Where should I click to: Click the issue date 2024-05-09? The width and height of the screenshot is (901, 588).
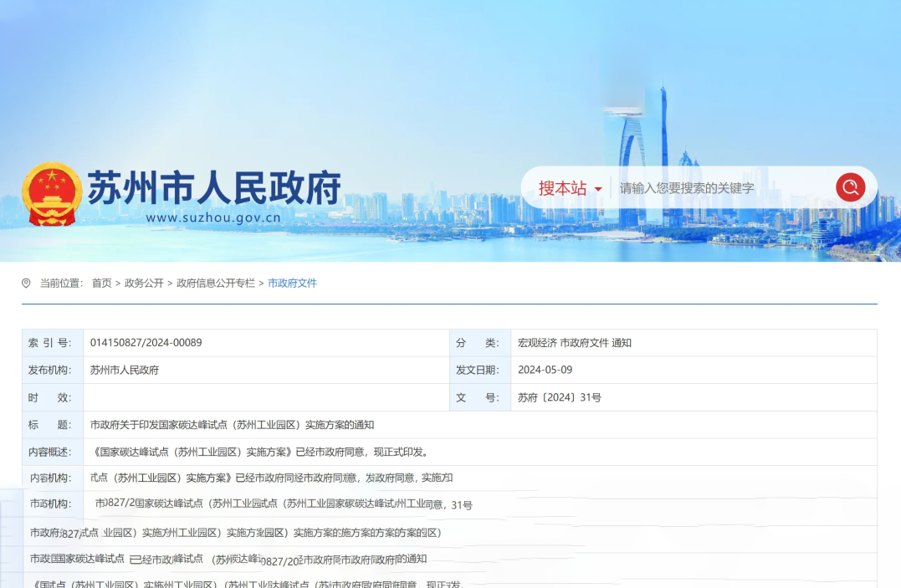(545, 370)
